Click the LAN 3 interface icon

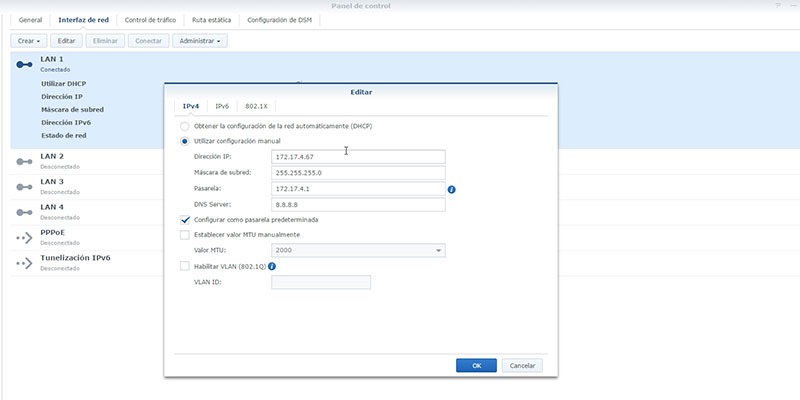pos(24,187)
